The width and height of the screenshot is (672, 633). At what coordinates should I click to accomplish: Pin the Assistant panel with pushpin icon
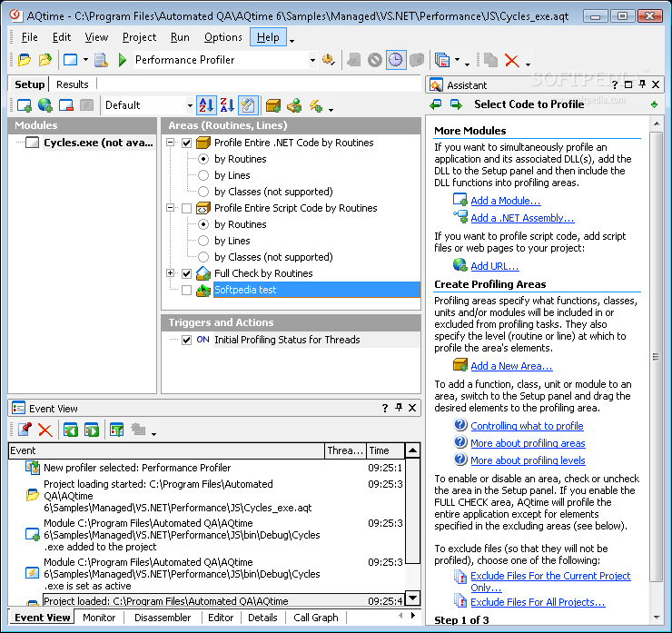[x=641, y=84]
